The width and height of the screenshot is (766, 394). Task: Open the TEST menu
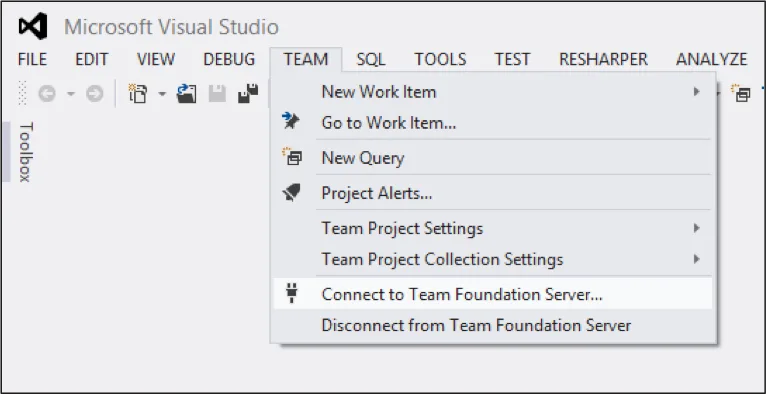512,60
